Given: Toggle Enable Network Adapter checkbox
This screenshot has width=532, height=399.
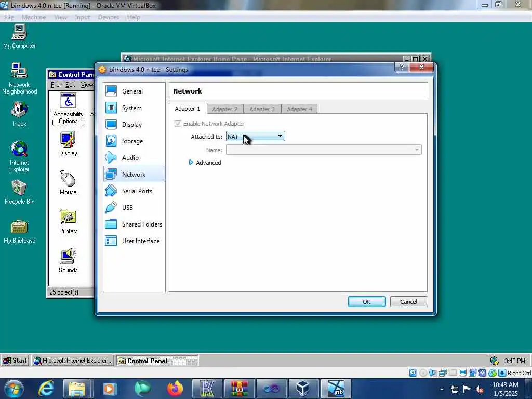Looking at the screenshot, I should pos(178,124).
